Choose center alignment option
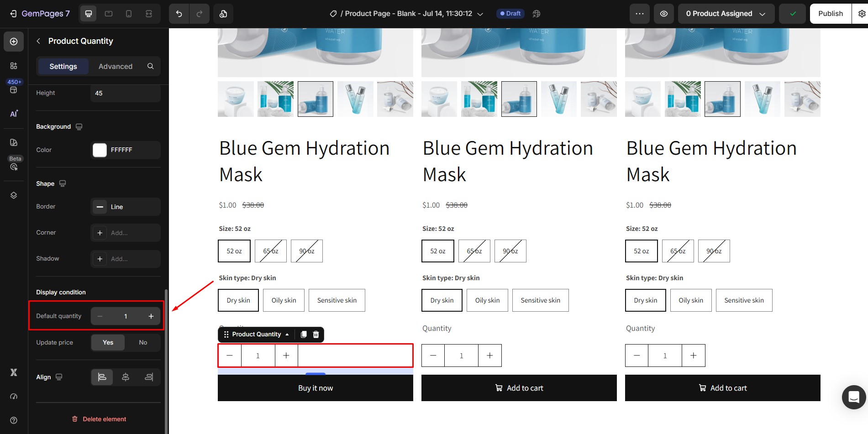This screenshot has width=868, height=434. [x=126, y=377]
